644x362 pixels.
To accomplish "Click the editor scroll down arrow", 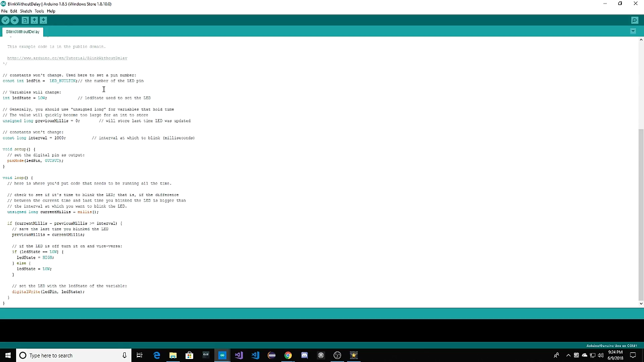I will point(641,304).
